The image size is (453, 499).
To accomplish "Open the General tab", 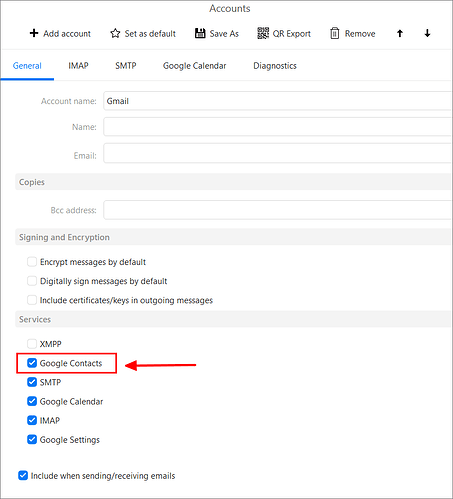I will pos(27,66).
